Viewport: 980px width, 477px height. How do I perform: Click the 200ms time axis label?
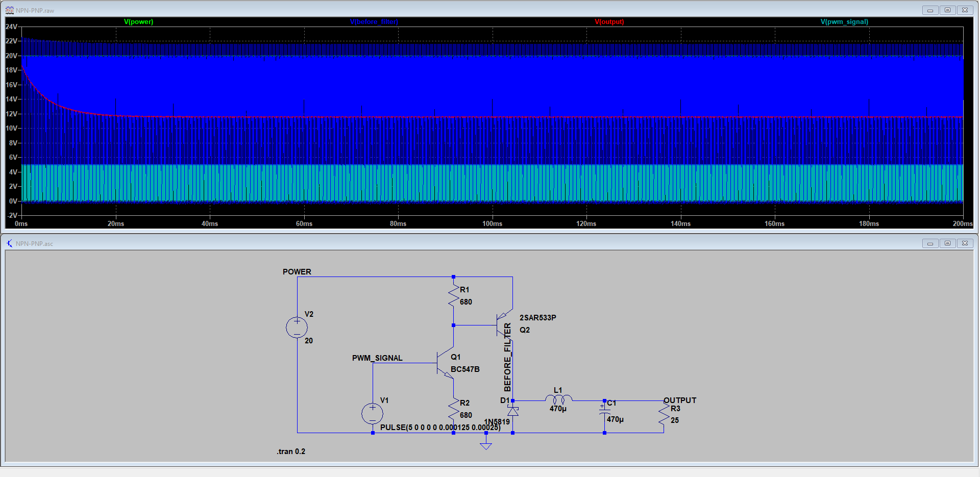(963, 224)
